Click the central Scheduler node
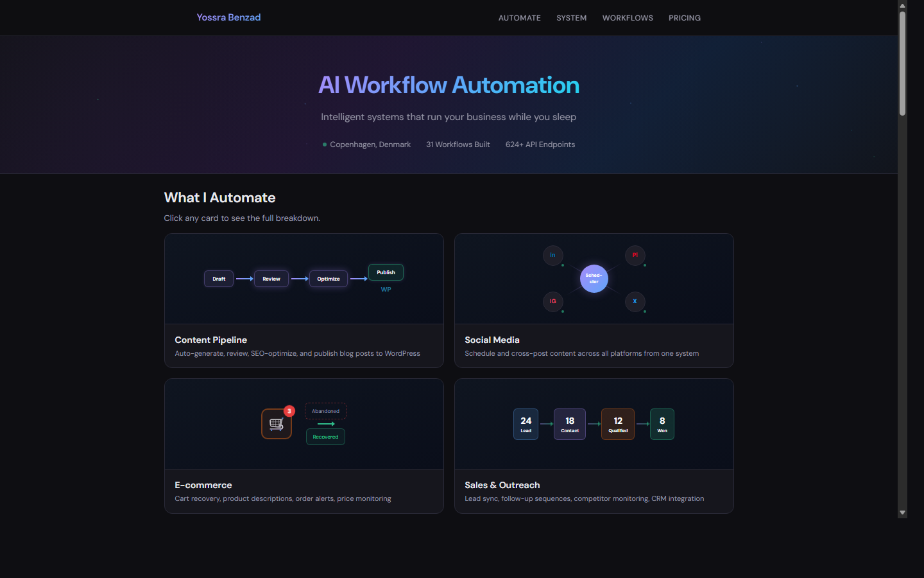This screenshot has width=924, height=578. (594, 279)
